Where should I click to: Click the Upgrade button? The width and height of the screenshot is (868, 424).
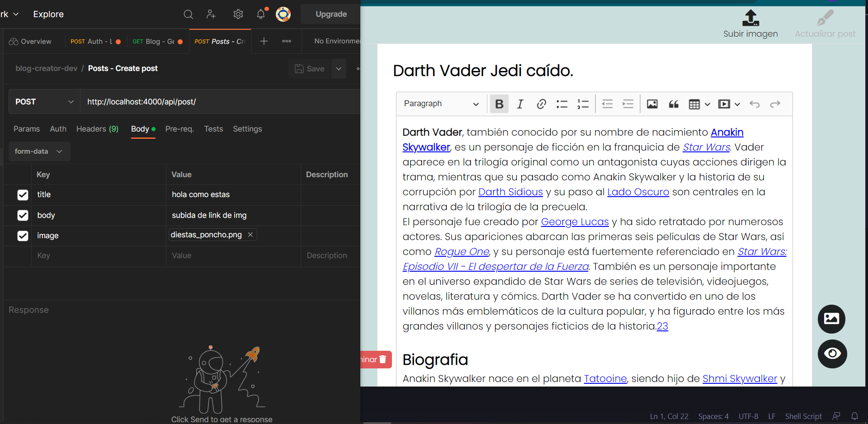(x=331, y=14)
